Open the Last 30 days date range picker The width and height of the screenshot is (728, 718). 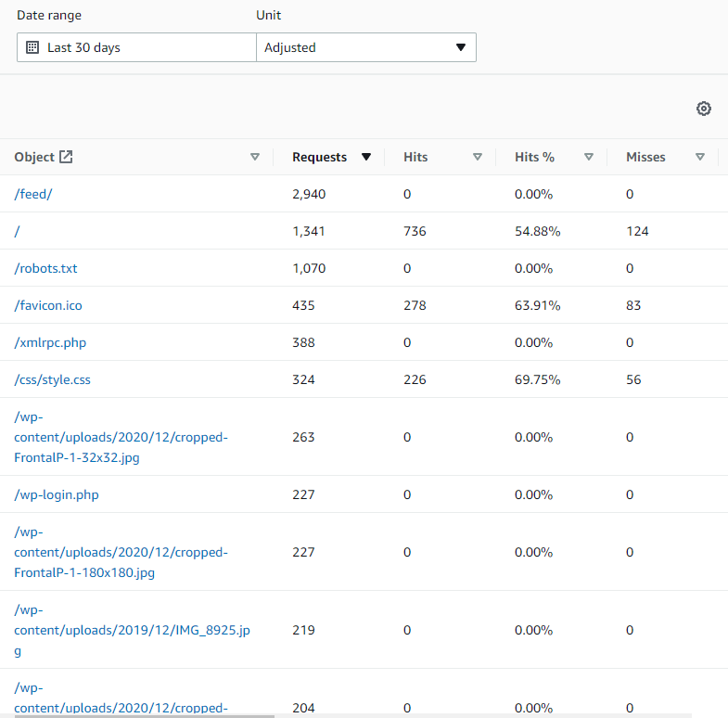[x=136, y=47]
